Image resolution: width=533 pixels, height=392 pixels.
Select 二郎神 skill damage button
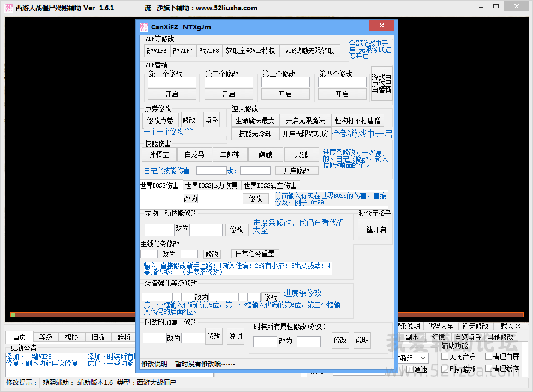click(x=230, y=154)
